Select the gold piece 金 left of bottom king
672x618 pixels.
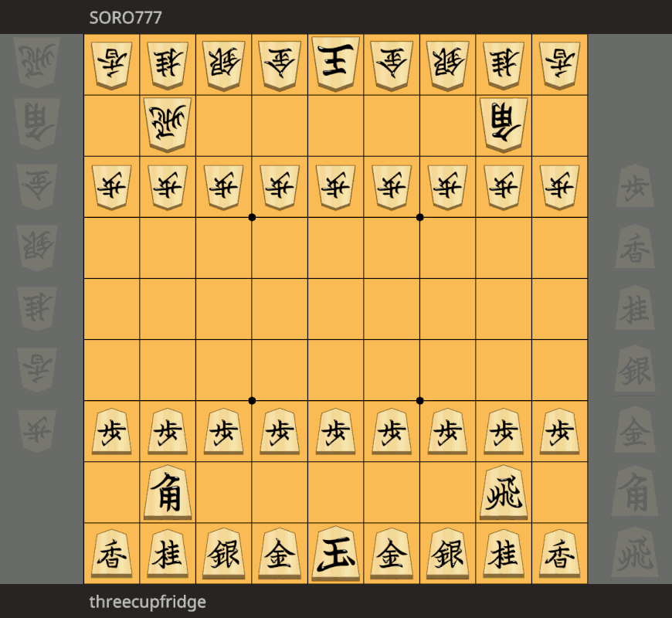(x=280, y=553)
